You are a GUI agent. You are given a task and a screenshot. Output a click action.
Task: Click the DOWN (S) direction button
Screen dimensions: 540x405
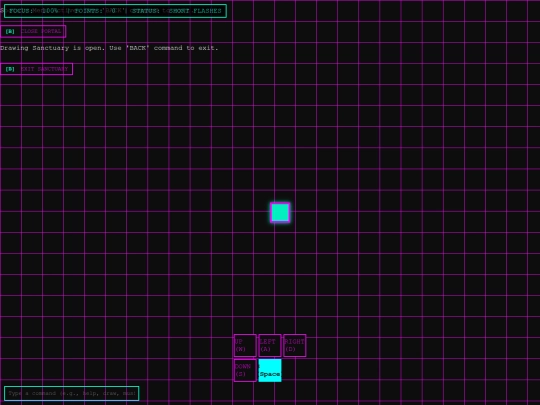coord(245,370)
